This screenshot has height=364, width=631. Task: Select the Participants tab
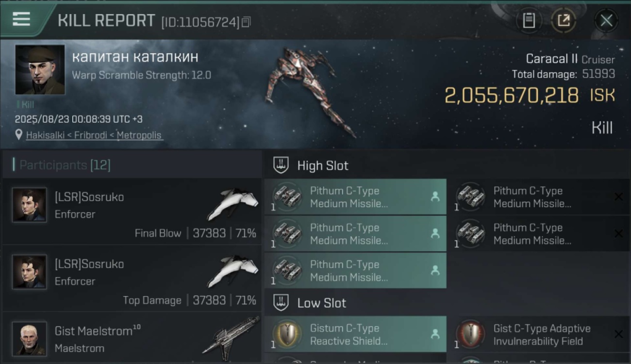click(65, 165)
